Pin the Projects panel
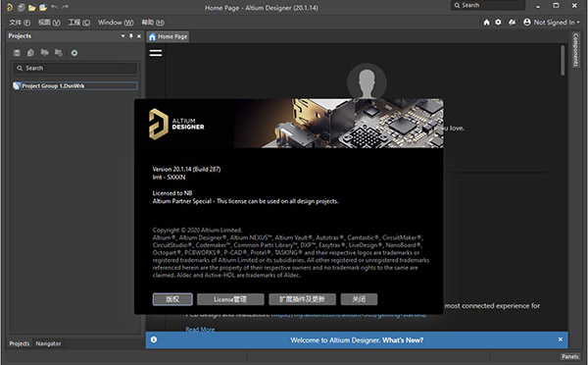This screenshot has width=588, height=365. pyautogui.click(x=131, y=36)
